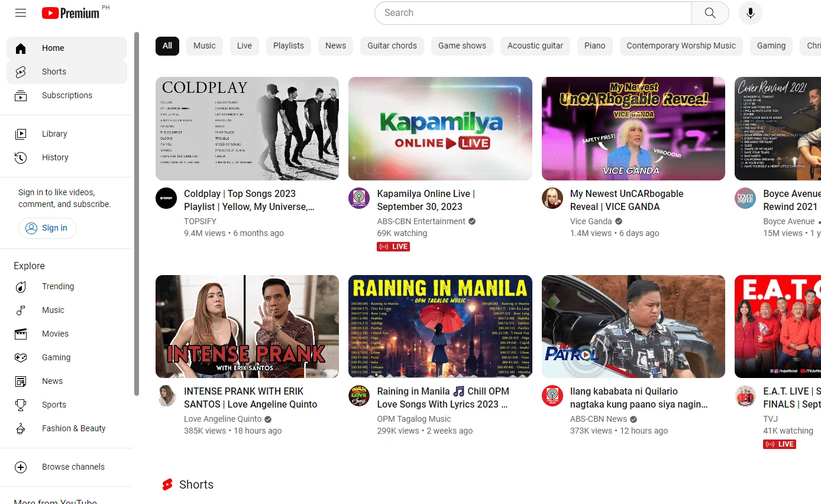Click the Music note icon under Explore
The width and height of the screenshot is (821, 504).
21,310
